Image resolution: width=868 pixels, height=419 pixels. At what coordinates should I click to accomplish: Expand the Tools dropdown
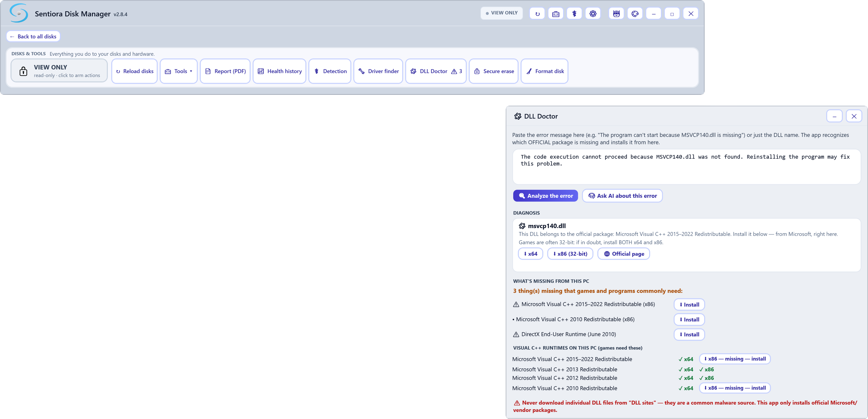point(178,71)
